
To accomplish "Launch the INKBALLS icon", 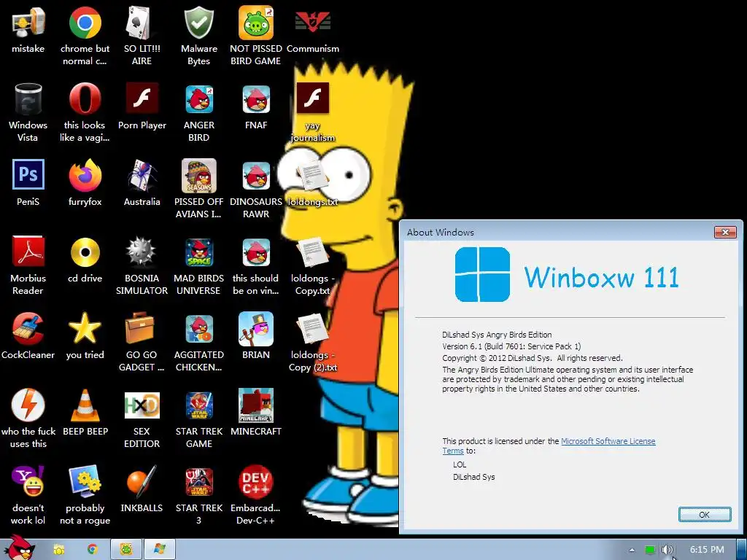I will [142, 482].
